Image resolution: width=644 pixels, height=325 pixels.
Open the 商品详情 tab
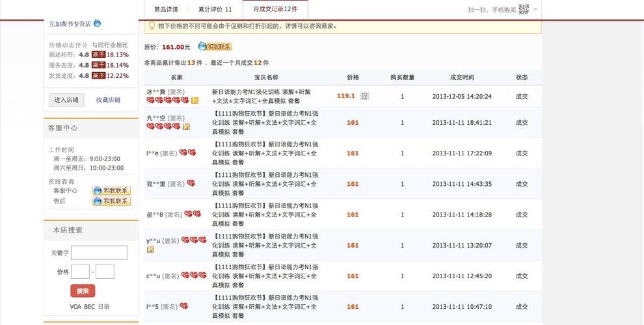click(166, 9)
